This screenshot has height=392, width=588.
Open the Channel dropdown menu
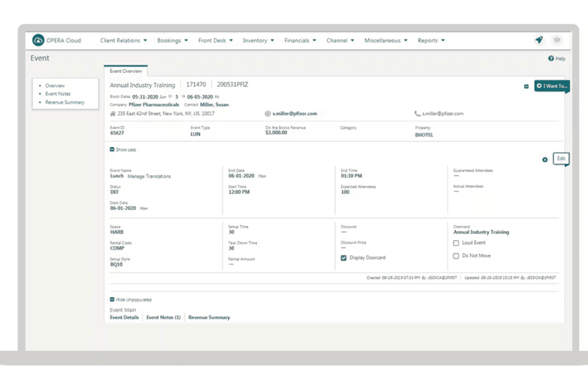coord(340,41)
